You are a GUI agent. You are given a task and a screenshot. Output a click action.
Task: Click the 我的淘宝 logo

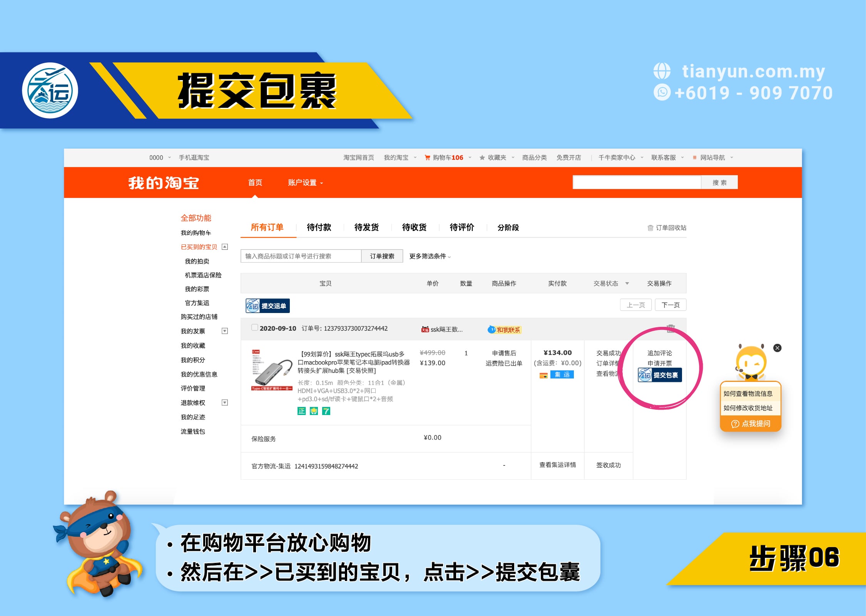click(x=163, y=183)
